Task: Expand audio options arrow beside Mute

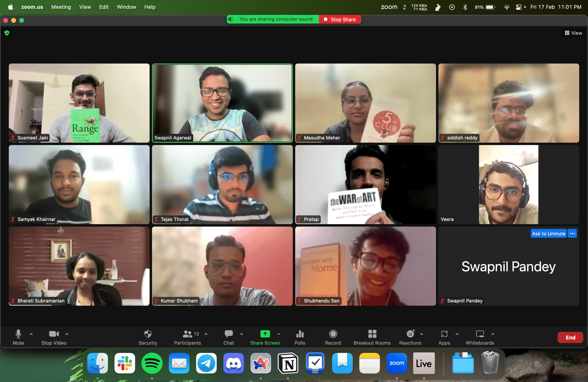Action: coord(31,334)
